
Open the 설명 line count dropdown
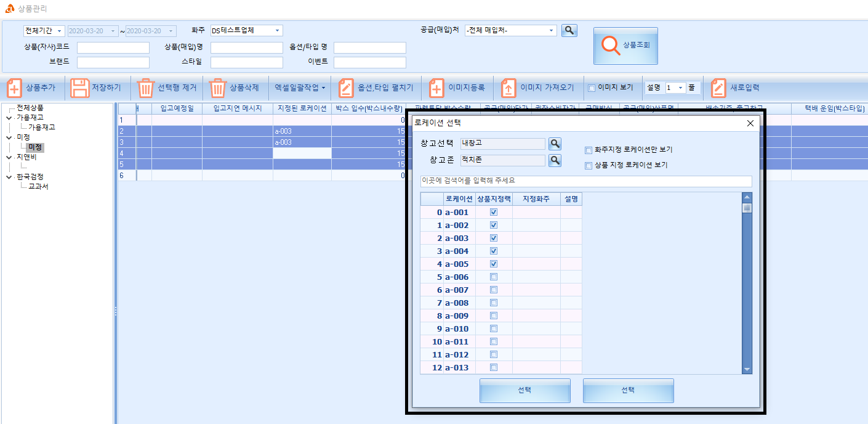pos(680,88)
